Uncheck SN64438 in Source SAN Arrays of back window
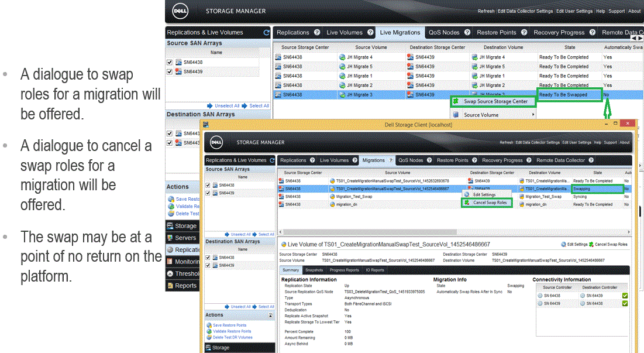 tap(169, 62)
